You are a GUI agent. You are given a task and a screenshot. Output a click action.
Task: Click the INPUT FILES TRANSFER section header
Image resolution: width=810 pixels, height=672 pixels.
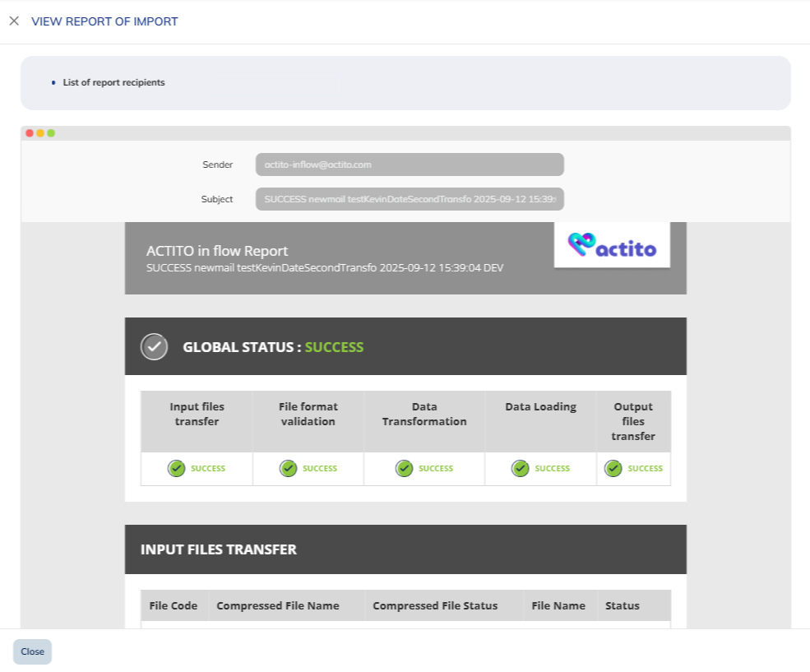(x=219, y=549)
